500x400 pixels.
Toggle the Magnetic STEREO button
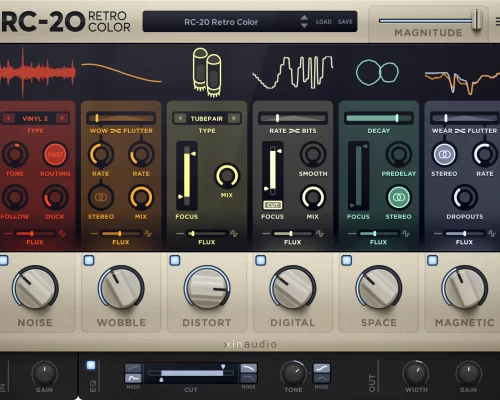444,154
